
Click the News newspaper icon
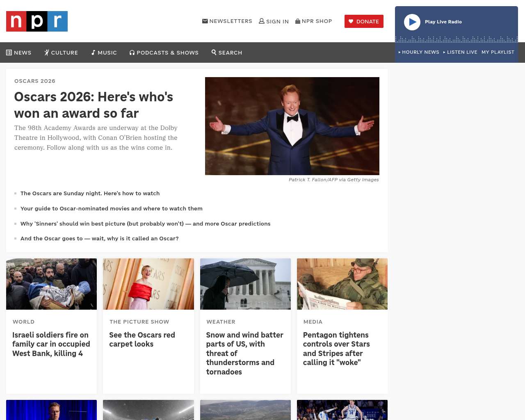tap(9, 52)
